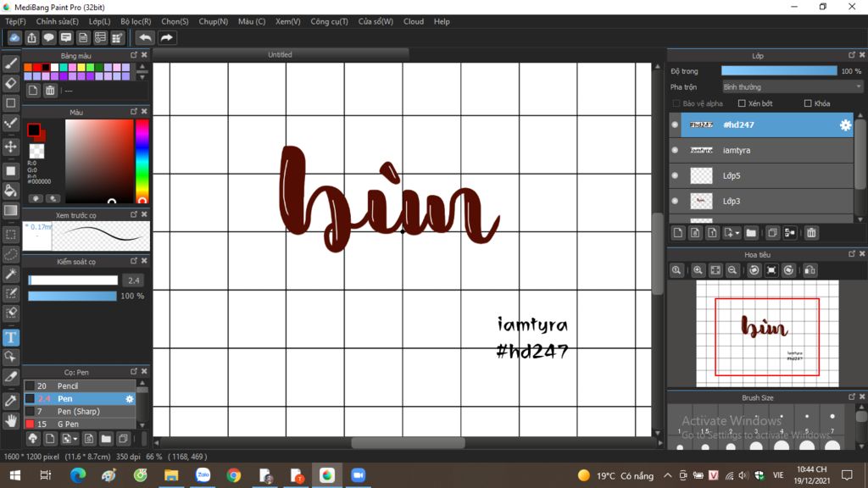Open Pen brush settings gear
Viewport: 868px width, 488px height.
(x=130, y=399)
